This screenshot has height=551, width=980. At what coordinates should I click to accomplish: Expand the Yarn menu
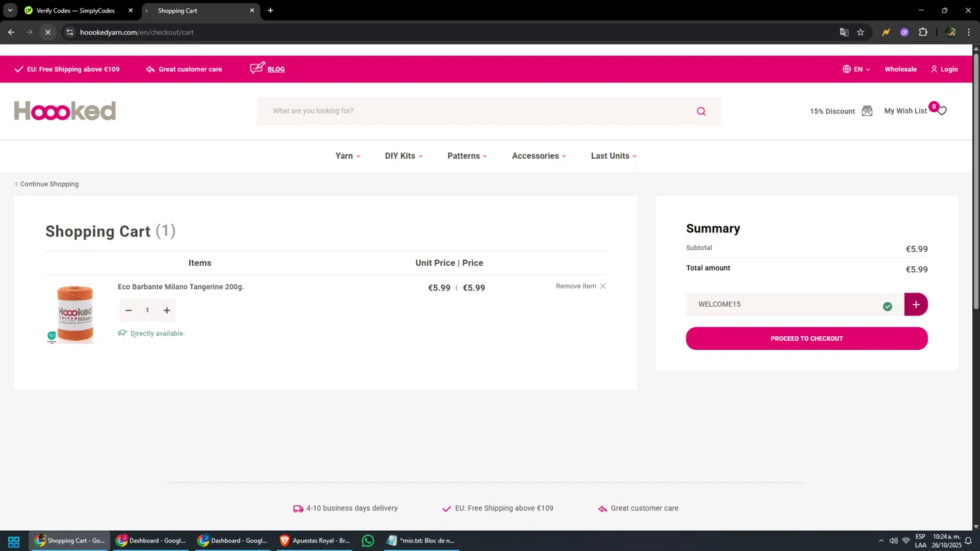[x=348, y=156]
